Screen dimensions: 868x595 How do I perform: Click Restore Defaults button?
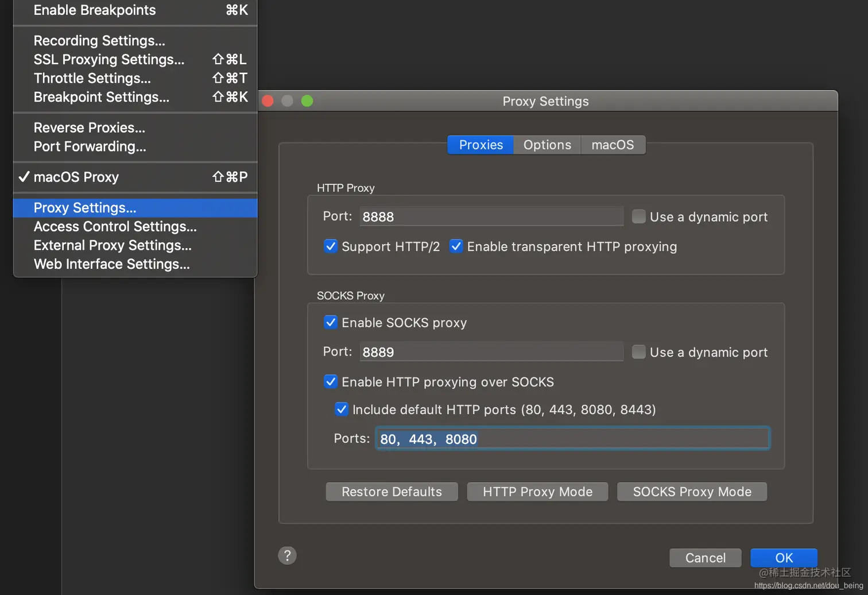[392, 492]
